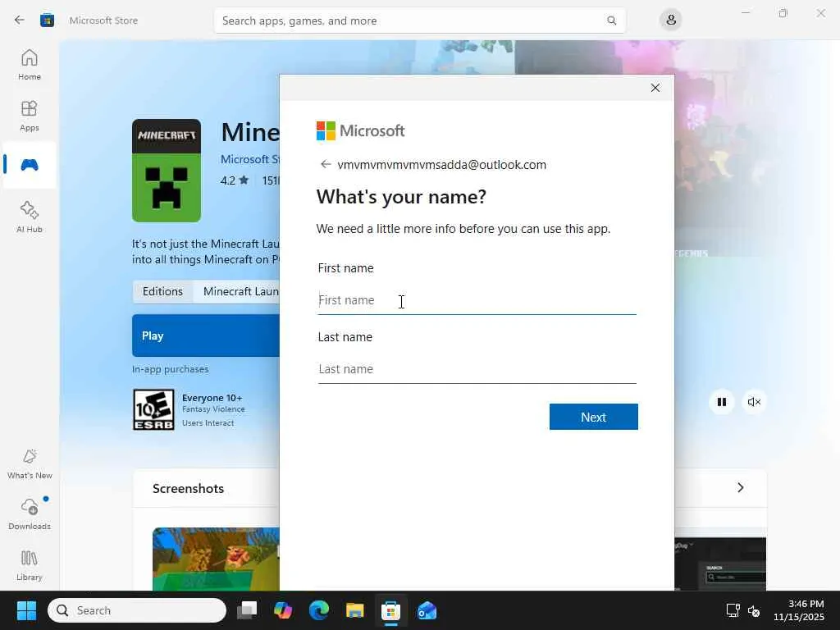Launch Copilot from the taskbar
The width and height of the screenshot is (840, 630).
(283, 610)
